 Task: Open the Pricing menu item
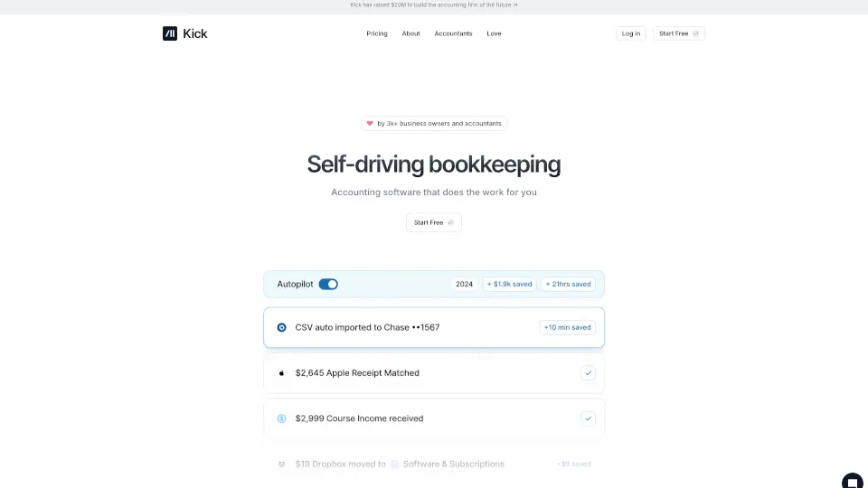(x=377, y=33)
